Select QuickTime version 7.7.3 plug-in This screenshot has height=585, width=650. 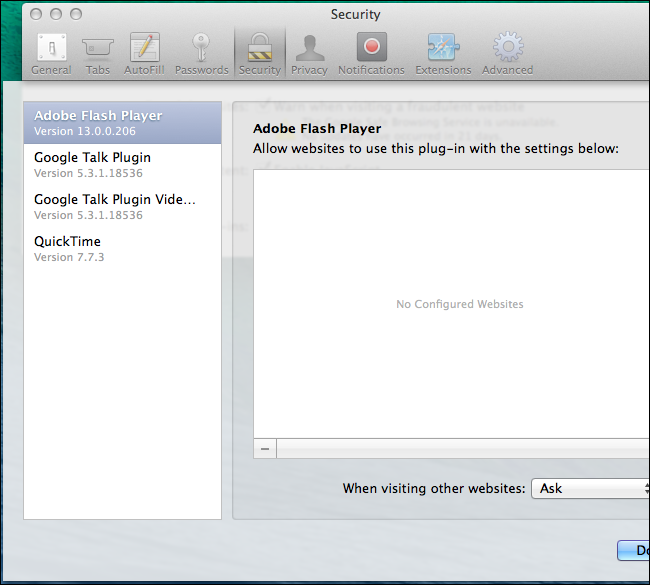122,249
